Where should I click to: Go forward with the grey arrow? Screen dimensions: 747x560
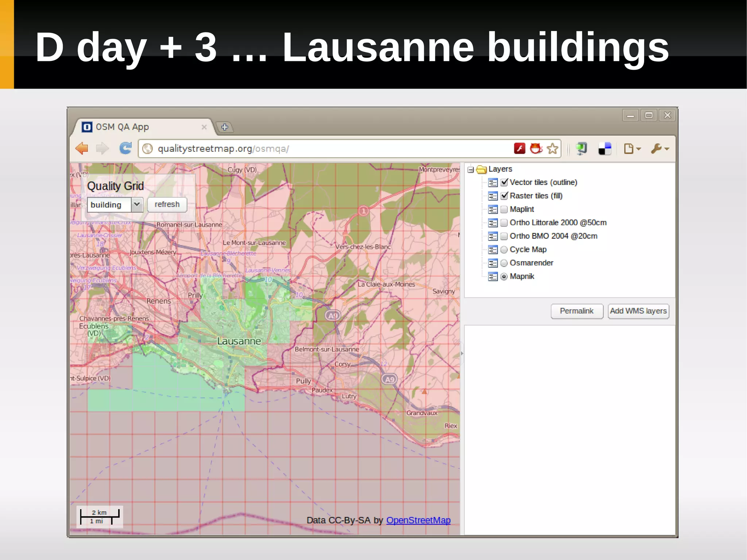pyautogui.click(x=102, y=148)
